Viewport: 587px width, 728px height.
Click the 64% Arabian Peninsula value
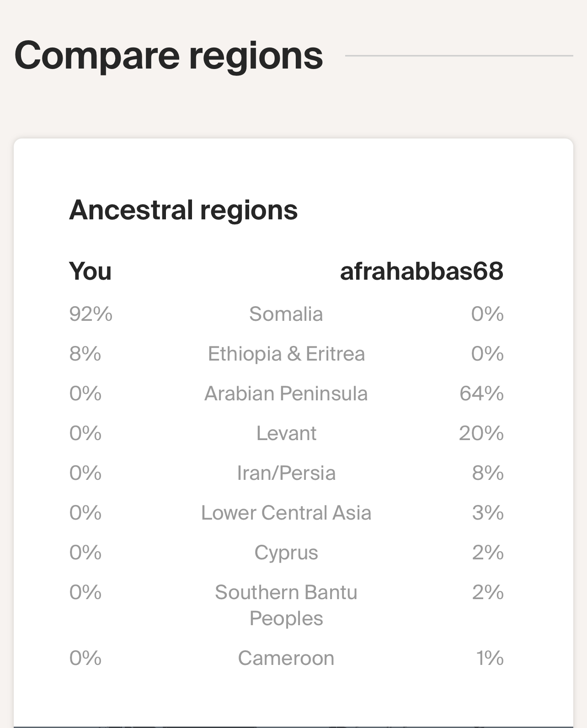tap(481, 393)
